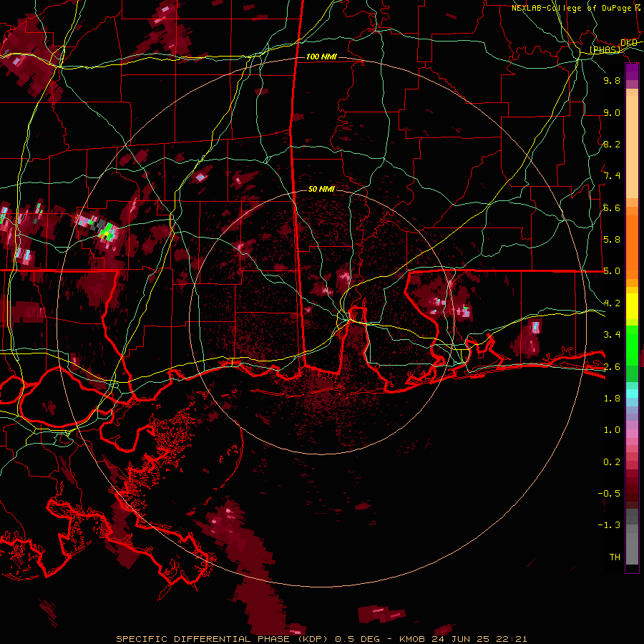Click the [PHAS] label near the color scale

click(605, 49)
